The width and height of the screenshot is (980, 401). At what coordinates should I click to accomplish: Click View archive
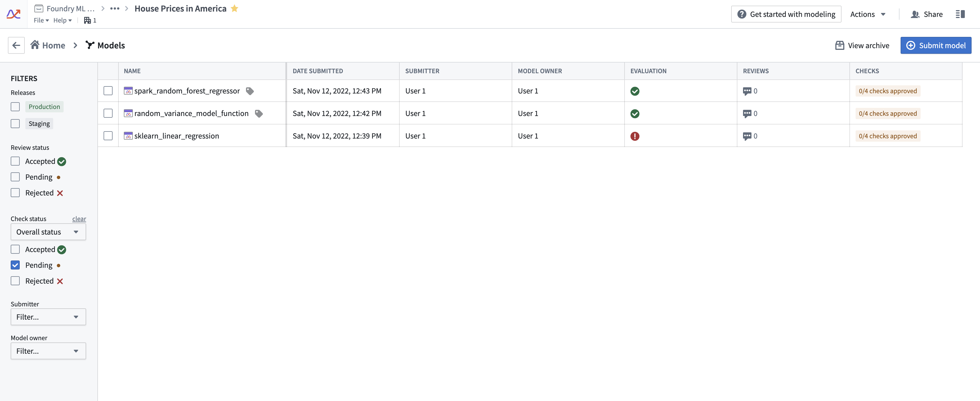(x=862, y=45)
